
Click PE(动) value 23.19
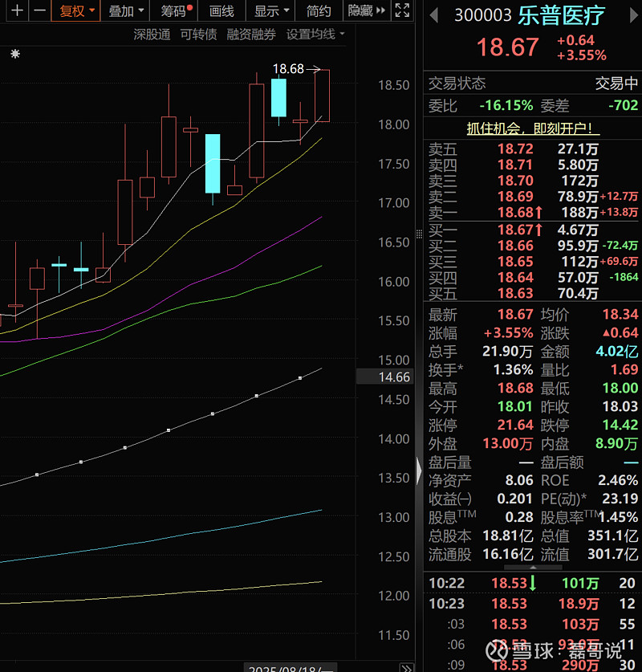[x=620, y=499]
